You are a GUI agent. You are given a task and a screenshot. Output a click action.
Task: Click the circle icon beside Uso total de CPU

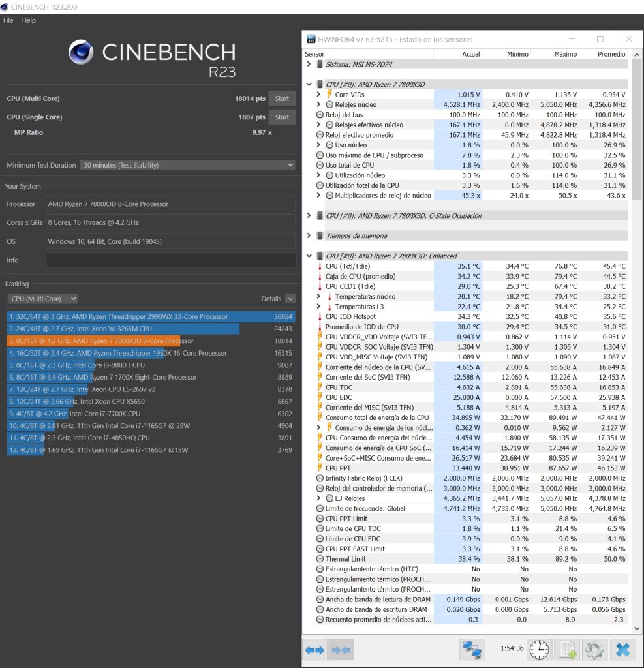[320, 165]
